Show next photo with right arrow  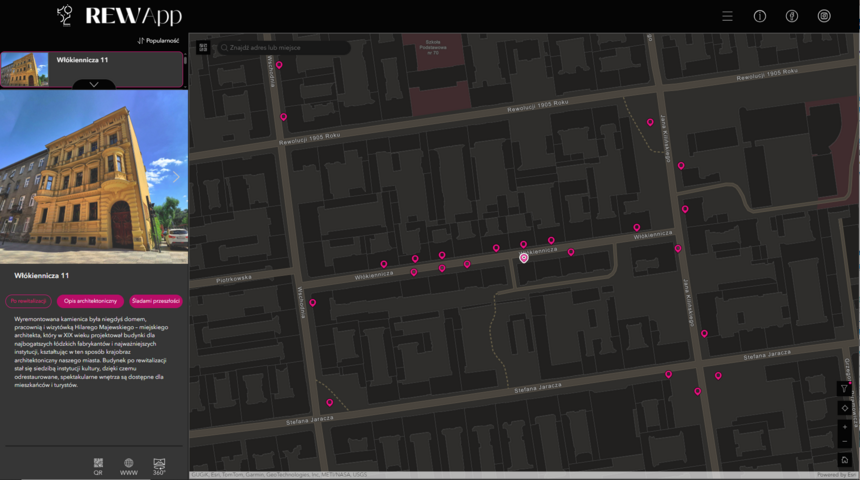click(x=176, y=177)
